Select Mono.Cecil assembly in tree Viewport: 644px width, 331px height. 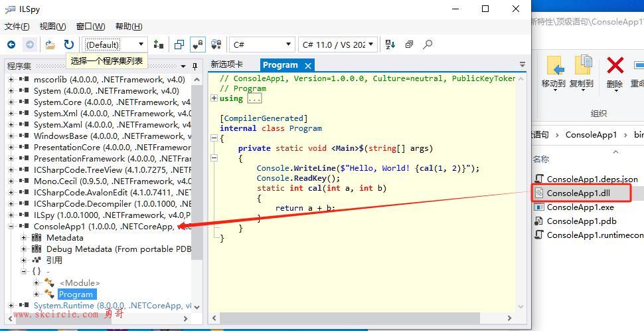(x=112, y=181)
